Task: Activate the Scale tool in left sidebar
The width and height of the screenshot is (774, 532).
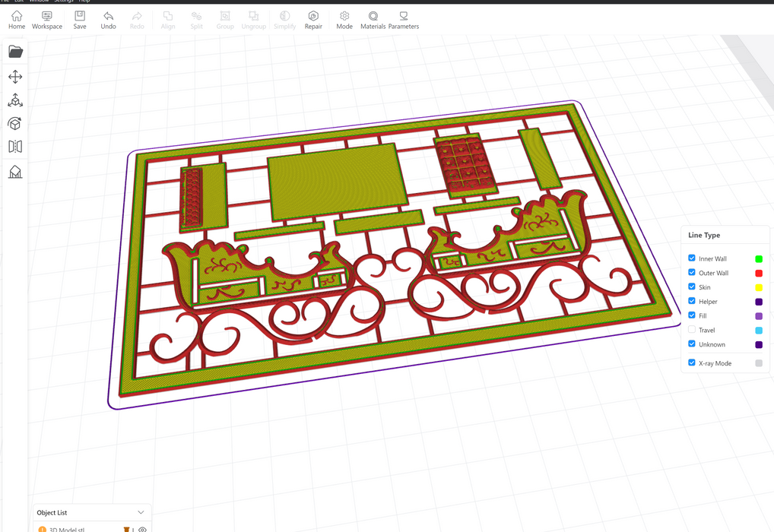Action: pos(15,100)
